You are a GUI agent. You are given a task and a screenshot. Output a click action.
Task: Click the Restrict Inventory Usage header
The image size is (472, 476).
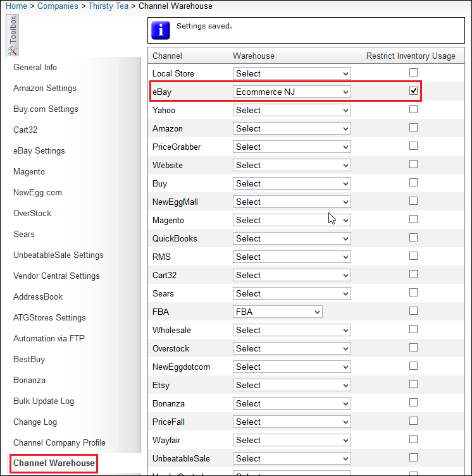click(411, 56)
